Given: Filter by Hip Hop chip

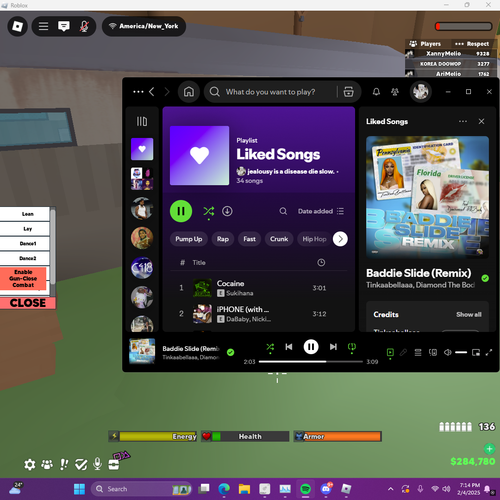Looking at the screenshot, I should pyautogui.click(x=314, y=239).
